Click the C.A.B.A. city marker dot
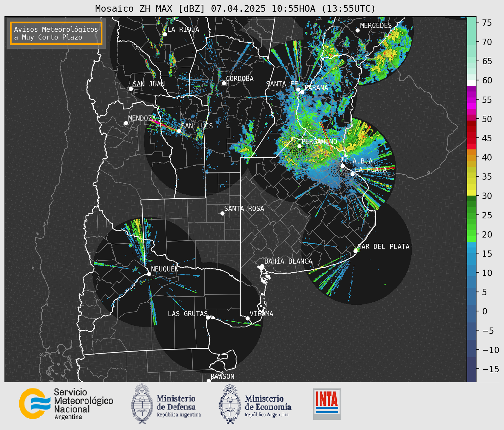 pos(343,166)
